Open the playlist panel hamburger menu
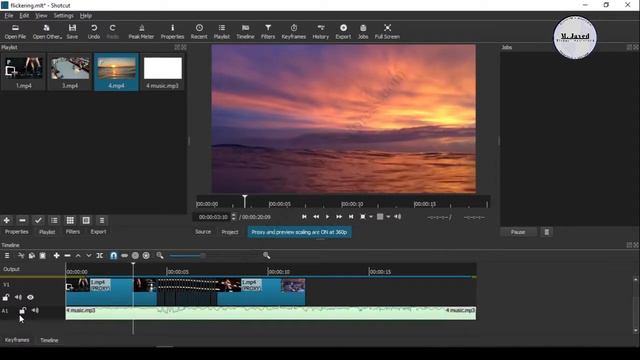Viewport: 640px width, 360px height. 102,220
